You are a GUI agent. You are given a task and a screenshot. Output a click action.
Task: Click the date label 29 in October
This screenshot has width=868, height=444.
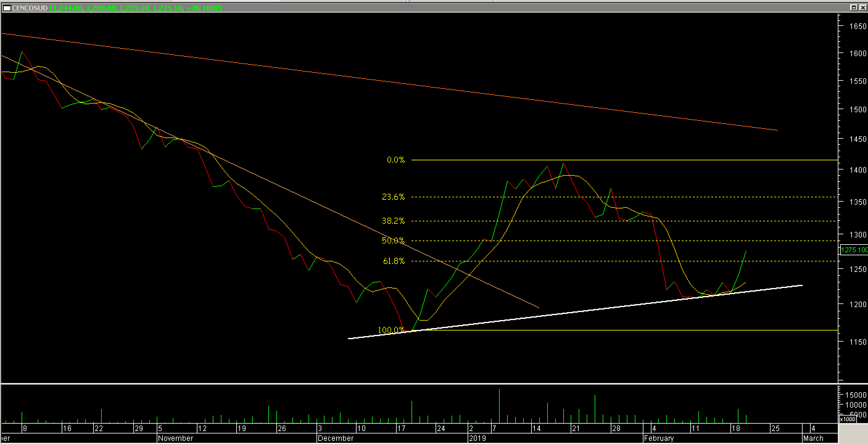pos(139,429)
